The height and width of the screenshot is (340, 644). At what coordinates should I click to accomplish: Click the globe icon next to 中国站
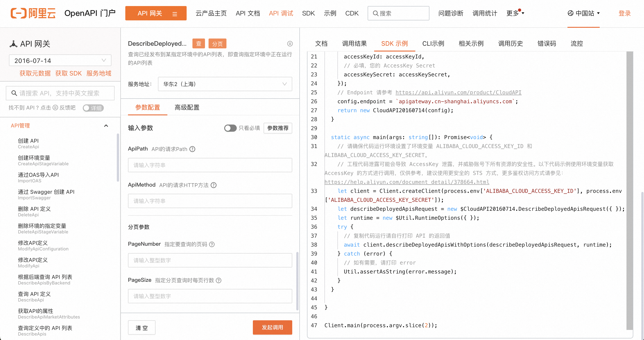[570, 13]
